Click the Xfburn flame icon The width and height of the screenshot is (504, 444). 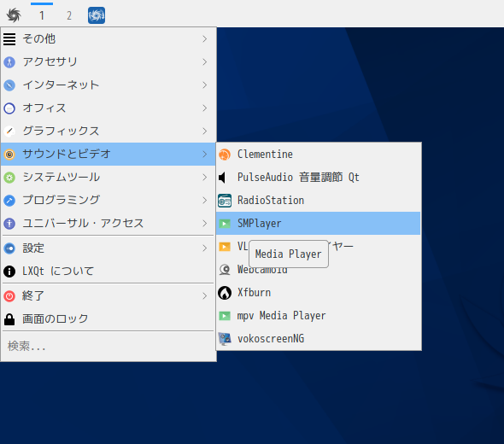[225, 293]
